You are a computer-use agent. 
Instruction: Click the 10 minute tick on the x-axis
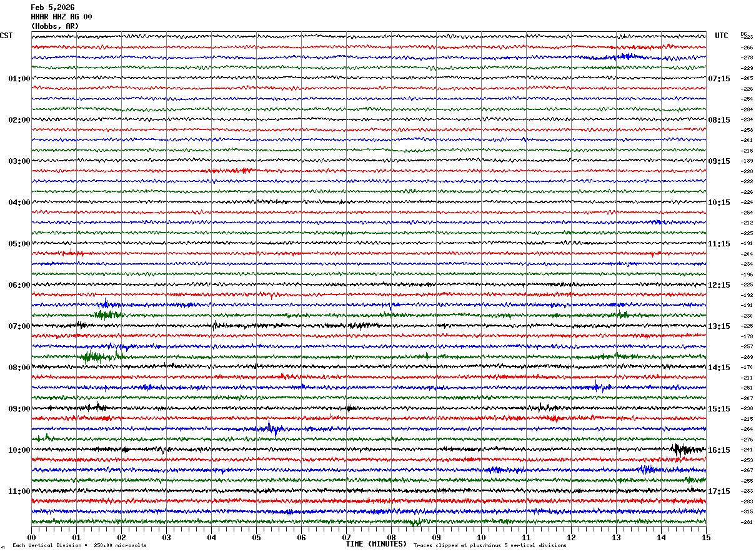click(481, 537)
